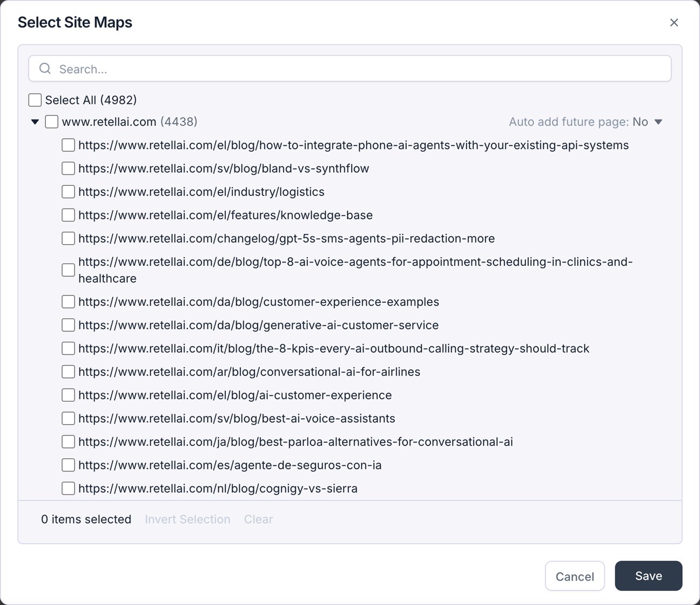
Task: Click the generative-ai-customer-service URL text
Action: tap(259, 325)
